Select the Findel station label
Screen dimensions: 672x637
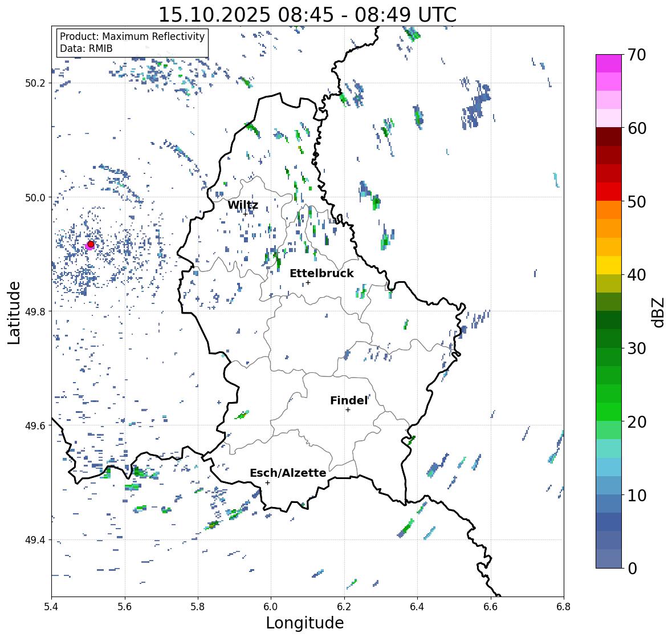coord(349,400)
